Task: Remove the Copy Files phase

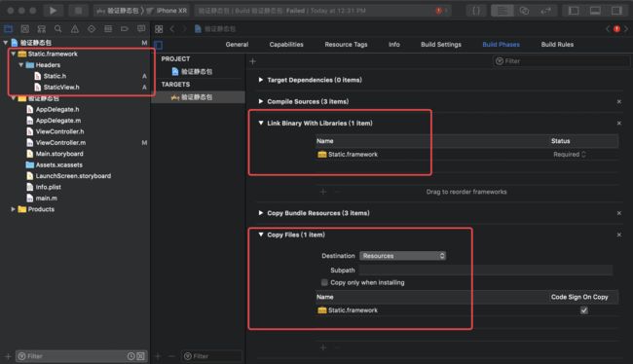Action: [x=618, y=235]
